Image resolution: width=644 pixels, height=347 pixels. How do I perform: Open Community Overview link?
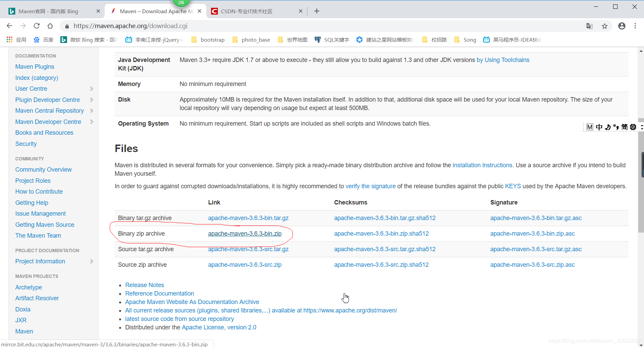click(43, 170)
